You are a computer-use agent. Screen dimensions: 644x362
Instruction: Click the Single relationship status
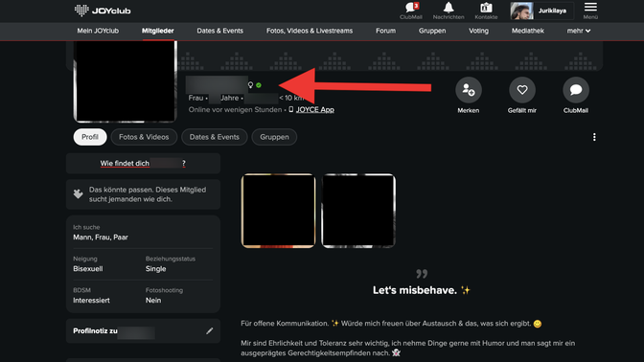155,269
